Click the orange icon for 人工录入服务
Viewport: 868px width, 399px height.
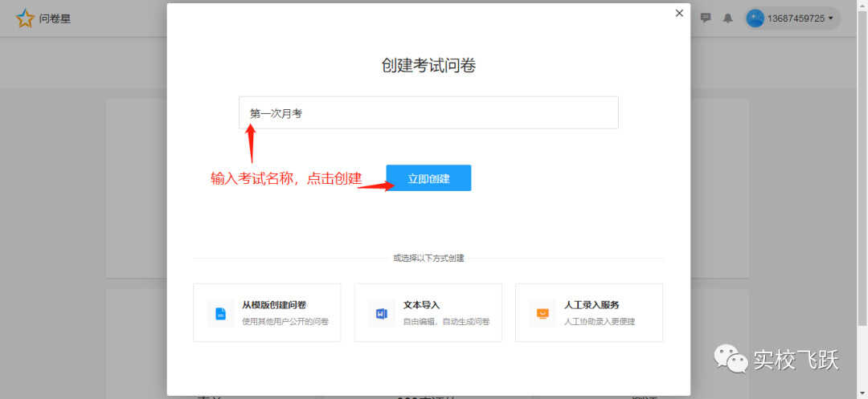click(x=542, y=313)
